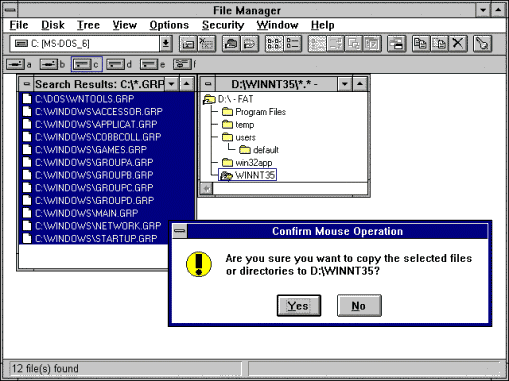Click the Move toolbar icon
The image size is (509, 381).
(x=439, y=44)
